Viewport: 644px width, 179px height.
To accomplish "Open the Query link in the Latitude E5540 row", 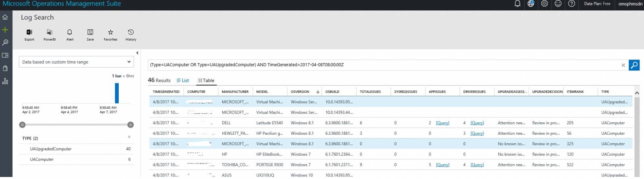I will tap(442, 123).
